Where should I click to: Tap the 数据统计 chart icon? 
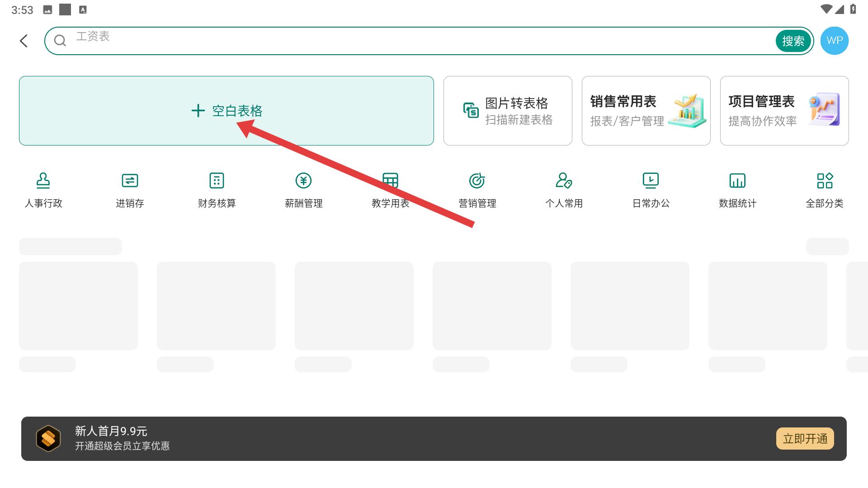pos(737,181)
